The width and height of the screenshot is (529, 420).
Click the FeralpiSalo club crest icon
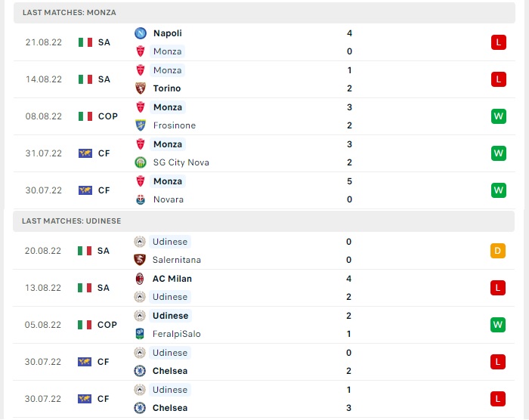click(140, 334)
